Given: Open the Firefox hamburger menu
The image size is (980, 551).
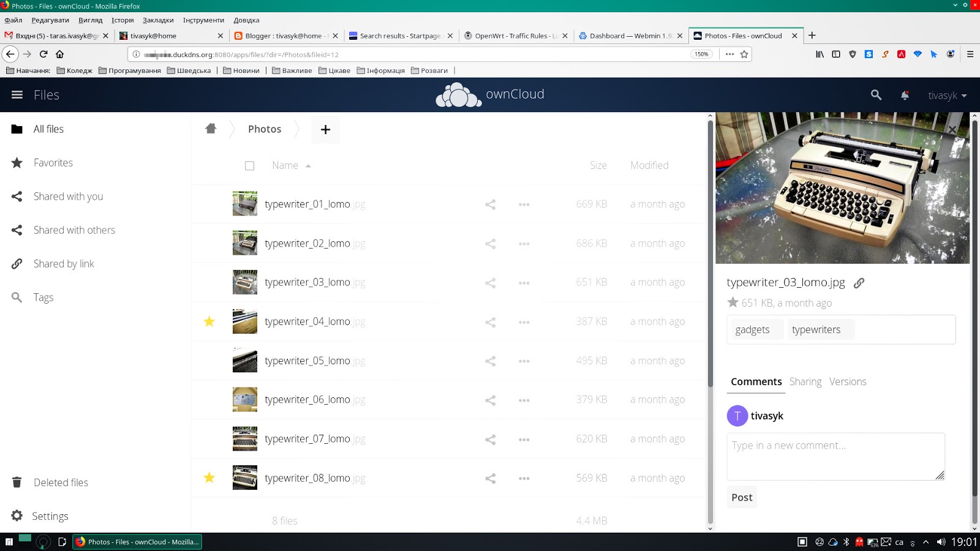Looking at the screenshot, I should 970,54.
